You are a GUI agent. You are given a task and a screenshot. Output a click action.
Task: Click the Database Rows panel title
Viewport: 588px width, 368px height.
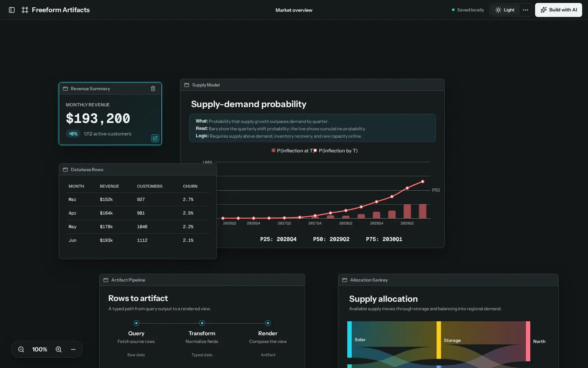(x=87, y=170)
